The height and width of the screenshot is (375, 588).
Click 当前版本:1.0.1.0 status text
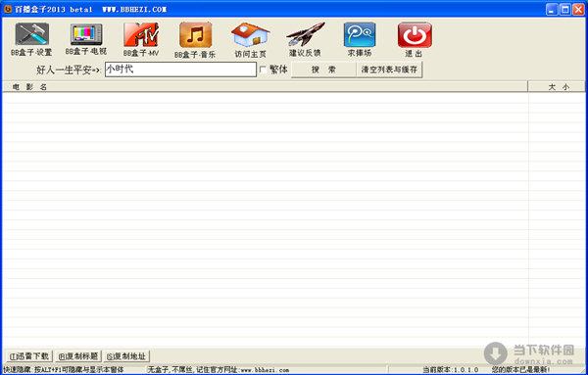[x=451, y=370]
